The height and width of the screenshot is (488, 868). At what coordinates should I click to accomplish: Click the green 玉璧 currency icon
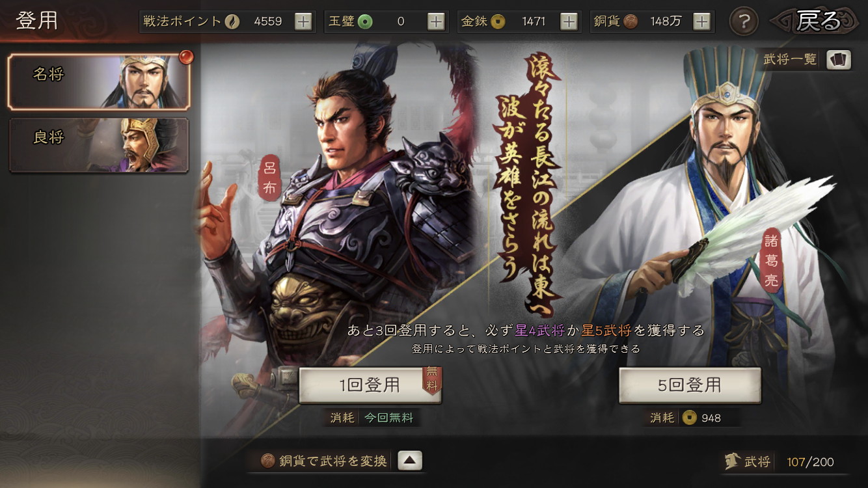365,21
